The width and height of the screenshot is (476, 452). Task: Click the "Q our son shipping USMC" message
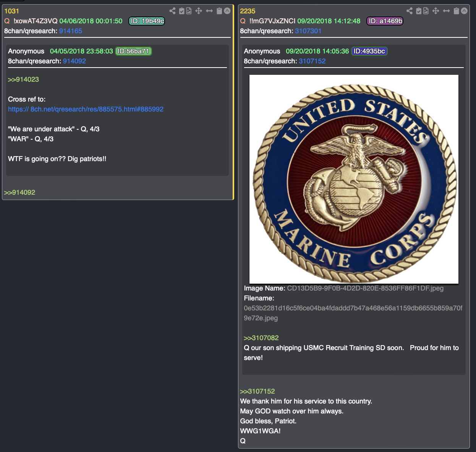351,353
